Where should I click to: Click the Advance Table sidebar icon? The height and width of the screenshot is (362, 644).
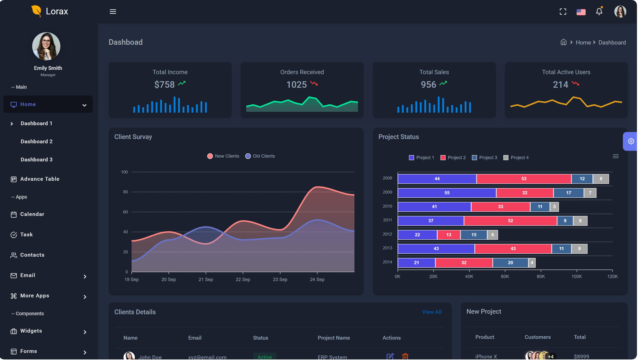click(14, 179)
